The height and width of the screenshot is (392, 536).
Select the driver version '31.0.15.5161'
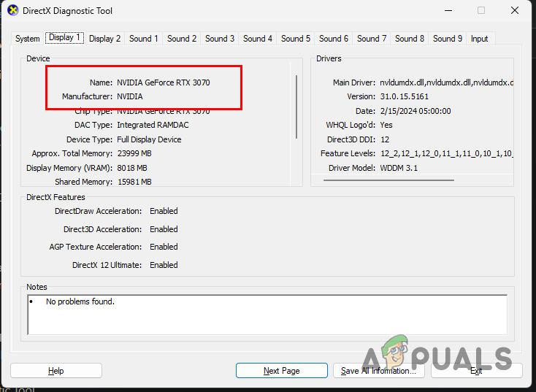[x=404, y=96]
